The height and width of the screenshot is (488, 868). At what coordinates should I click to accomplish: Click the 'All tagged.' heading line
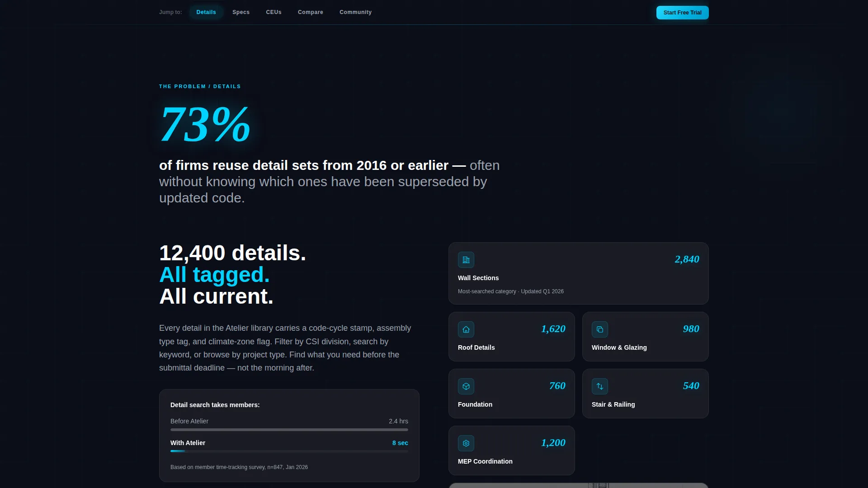214,275
